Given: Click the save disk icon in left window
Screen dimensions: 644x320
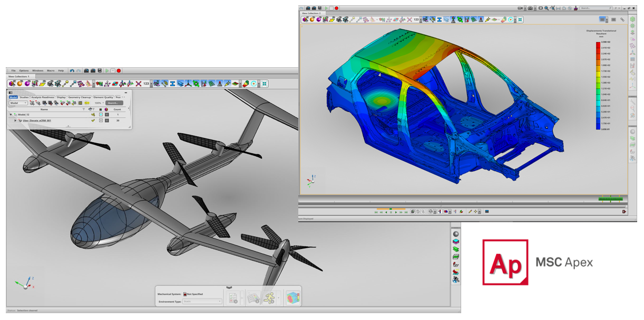Looking at the screenshot, I should point(99,71).
